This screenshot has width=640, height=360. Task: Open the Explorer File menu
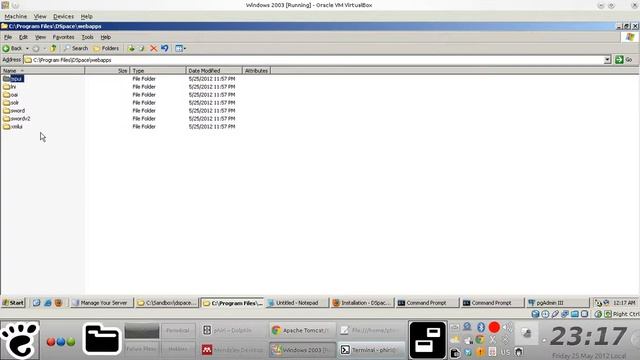click(x=8, y=37)
